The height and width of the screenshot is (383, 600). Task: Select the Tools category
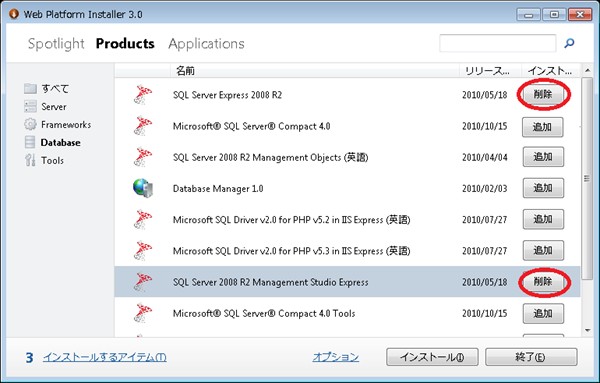point(52,160)
